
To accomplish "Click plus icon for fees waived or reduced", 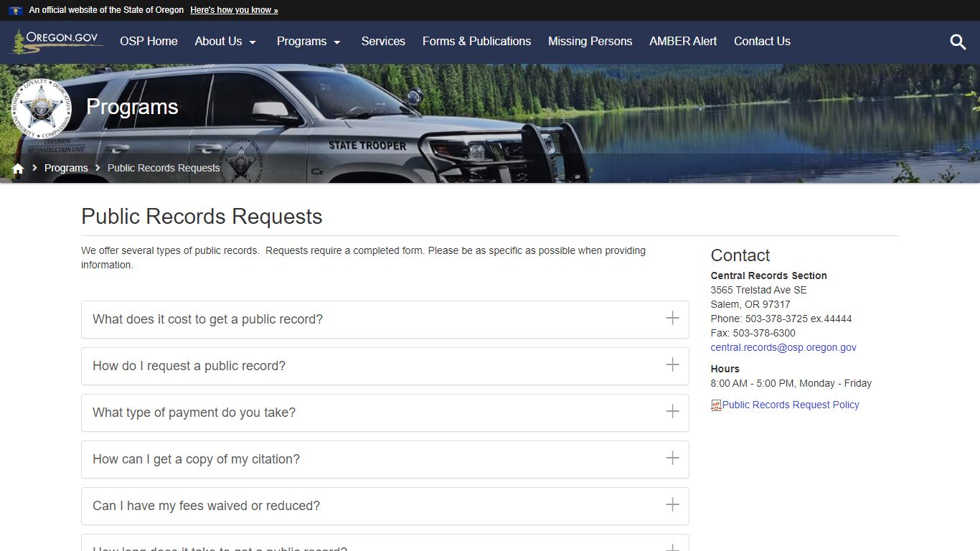I will click(672, 504).
